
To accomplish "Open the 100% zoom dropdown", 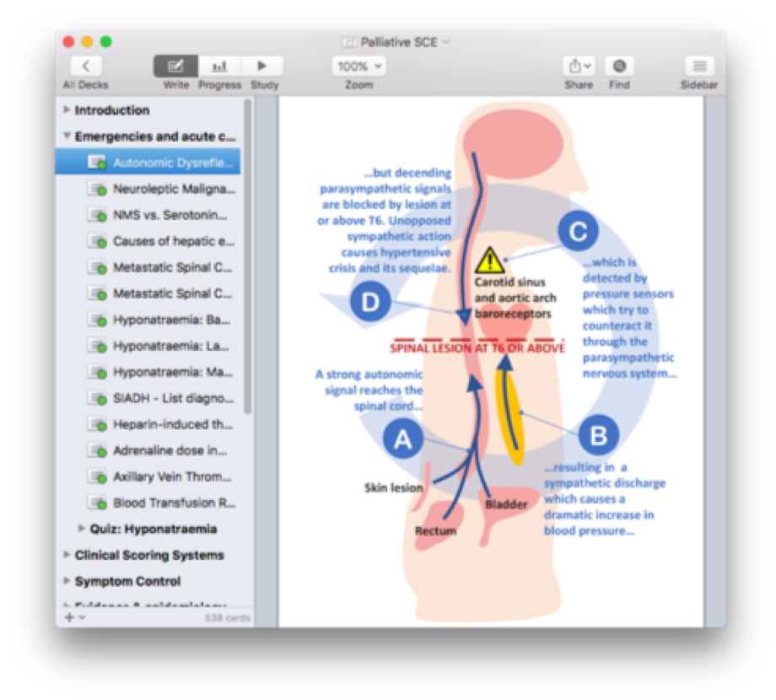I will tap(359, 67).
